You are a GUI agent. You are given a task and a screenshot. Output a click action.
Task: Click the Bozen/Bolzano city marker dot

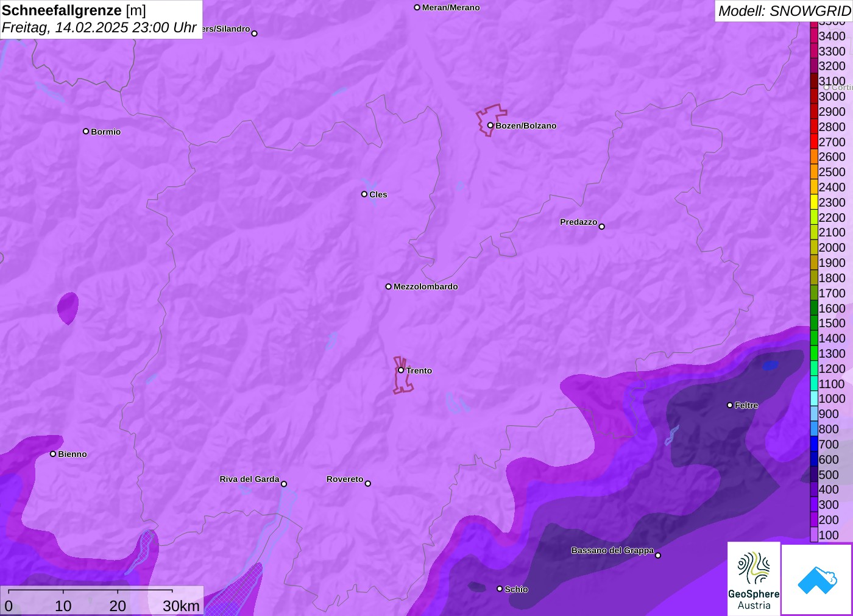[490, 126]
